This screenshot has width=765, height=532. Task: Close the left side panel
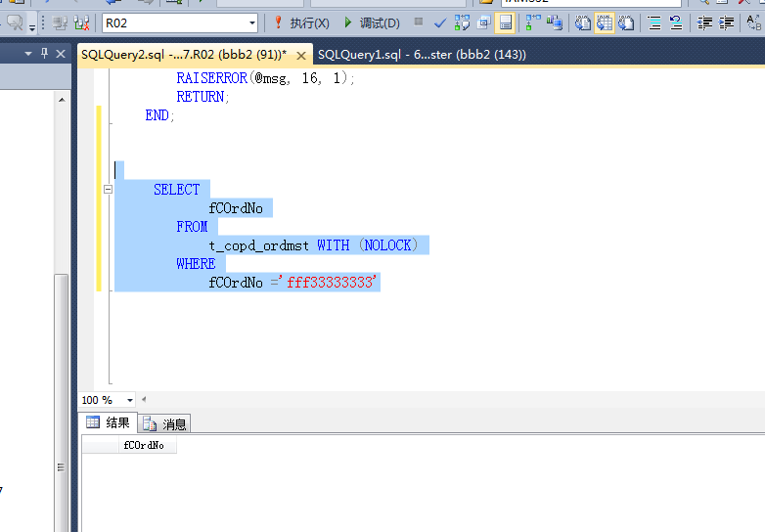(x=61, y=54)
